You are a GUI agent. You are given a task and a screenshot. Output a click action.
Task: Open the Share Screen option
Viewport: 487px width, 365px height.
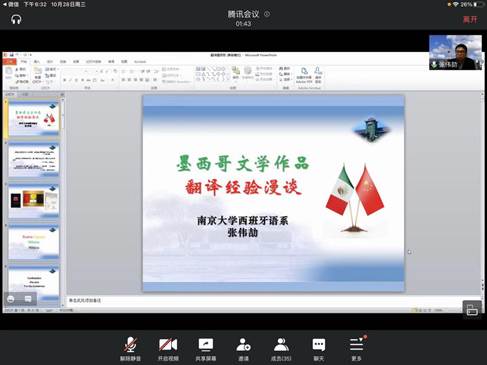[206, 349]
